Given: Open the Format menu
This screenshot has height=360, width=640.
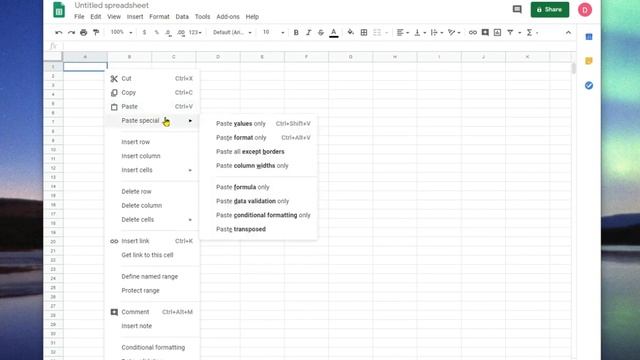Looking at the screenshot, I should tap(159, 17).
